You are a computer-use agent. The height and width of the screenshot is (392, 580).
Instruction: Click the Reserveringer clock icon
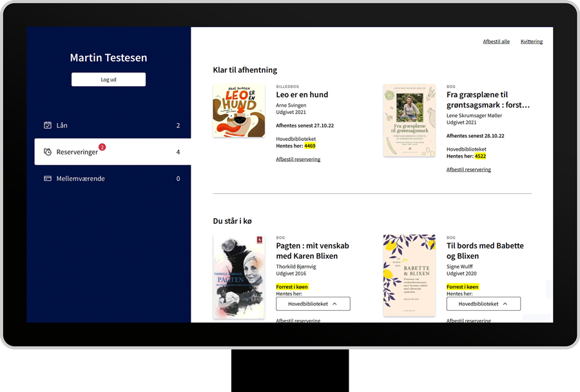click(48, 152)
